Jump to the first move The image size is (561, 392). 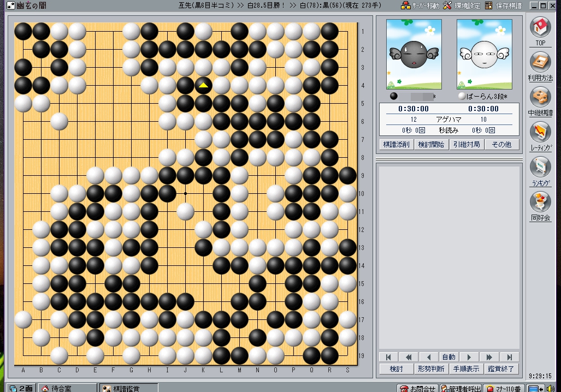click(388, 357)
